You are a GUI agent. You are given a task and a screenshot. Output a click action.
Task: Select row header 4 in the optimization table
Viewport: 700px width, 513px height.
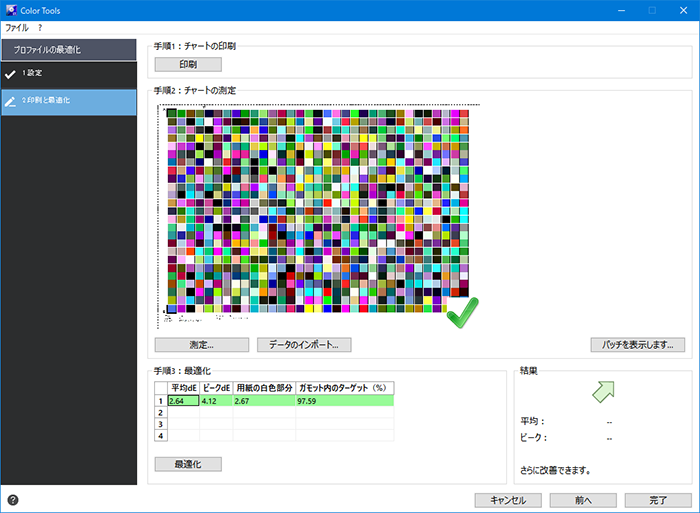[x=161, y=436]
